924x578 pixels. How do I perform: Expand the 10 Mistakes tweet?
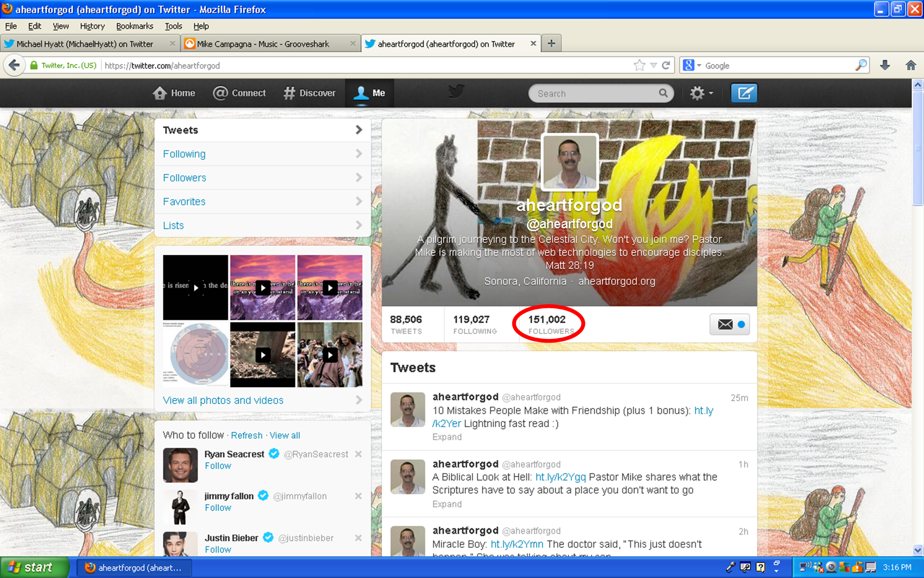(x=447, y=437)
